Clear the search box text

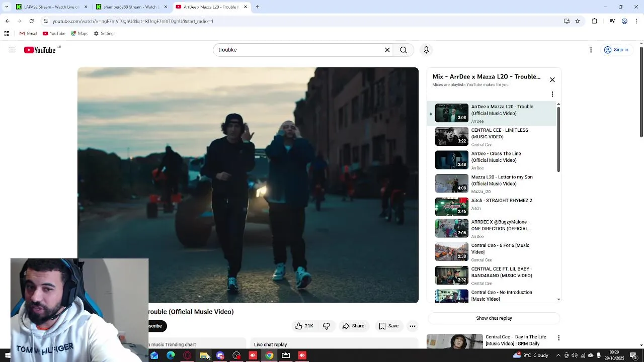(x=387, y=50)
